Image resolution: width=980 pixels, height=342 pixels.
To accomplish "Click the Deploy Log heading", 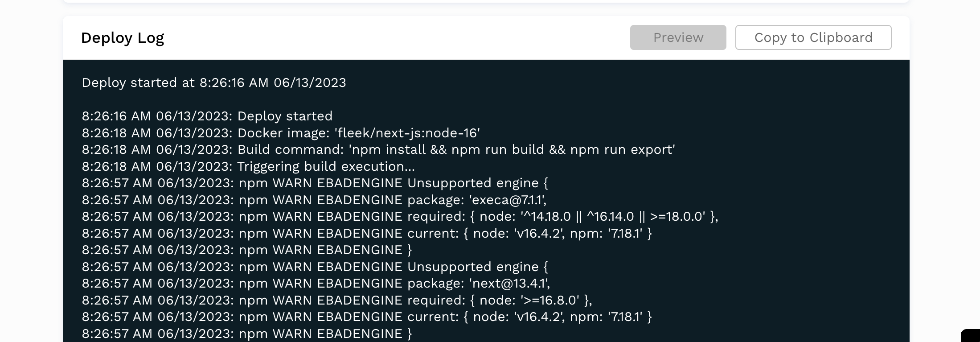I will tap(123, 38).
